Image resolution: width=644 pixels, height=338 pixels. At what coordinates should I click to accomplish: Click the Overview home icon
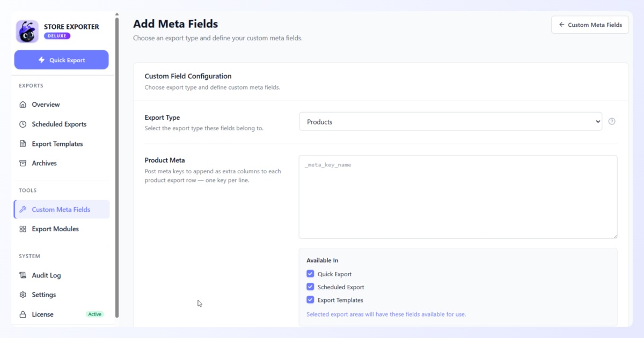pos(23,105)
